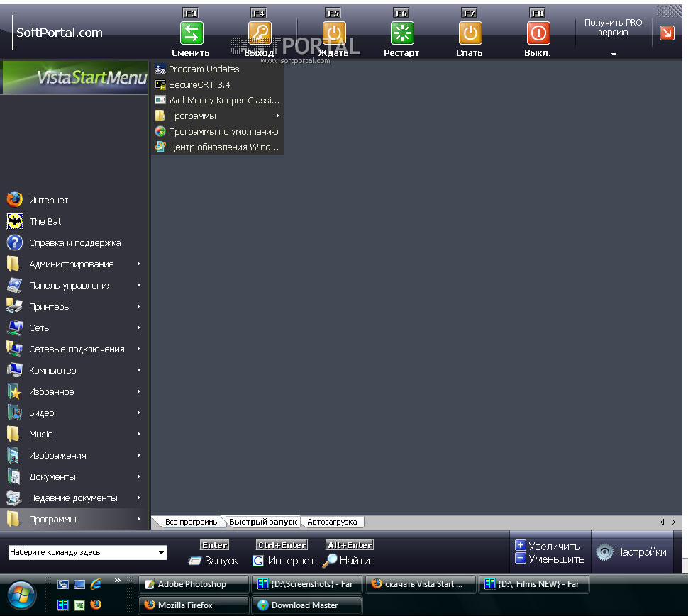Click the Sleep (Спать) orange icon
This screenshot has width=688, height=616.
click(x=470, y=33)
